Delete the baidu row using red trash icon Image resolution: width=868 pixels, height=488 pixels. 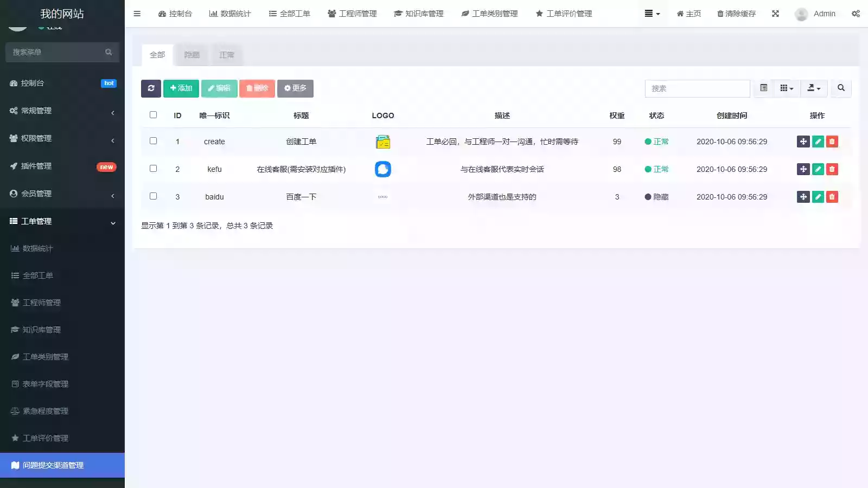(832, 196)
